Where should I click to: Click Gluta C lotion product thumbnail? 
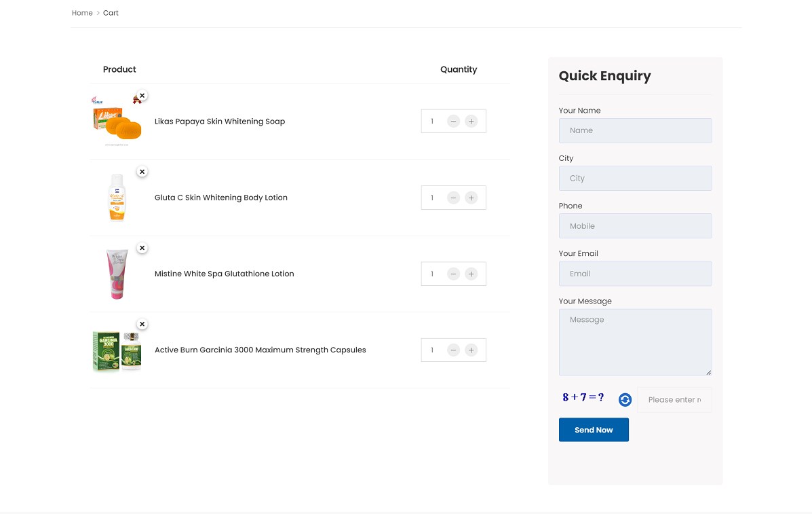[117, 198]
